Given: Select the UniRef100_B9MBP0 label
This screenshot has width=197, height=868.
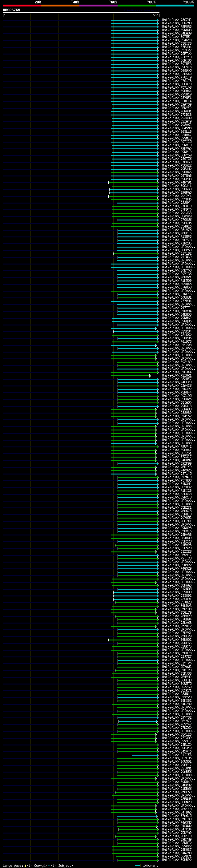Looking at the screenshot, I should click(x=177, y=860).
